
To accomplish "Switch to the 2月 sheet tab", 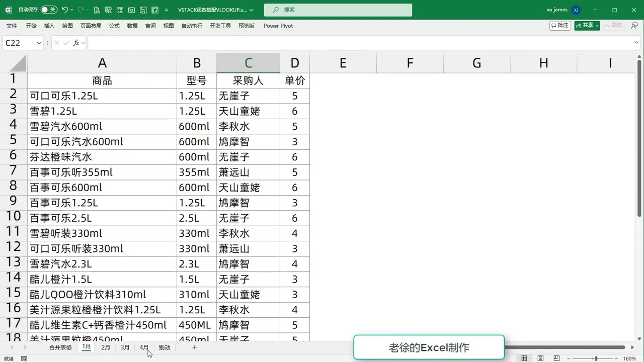I will pyautogui.click(x=106, y=347).
